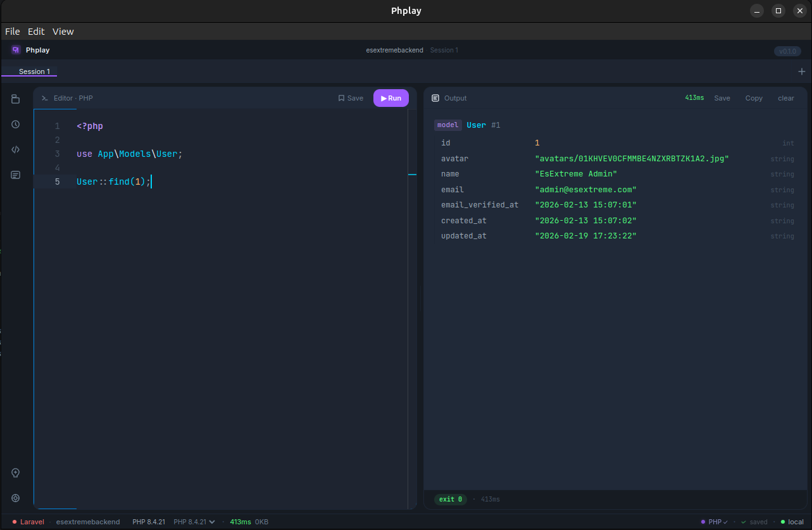Open the View menu

[63, 32]
